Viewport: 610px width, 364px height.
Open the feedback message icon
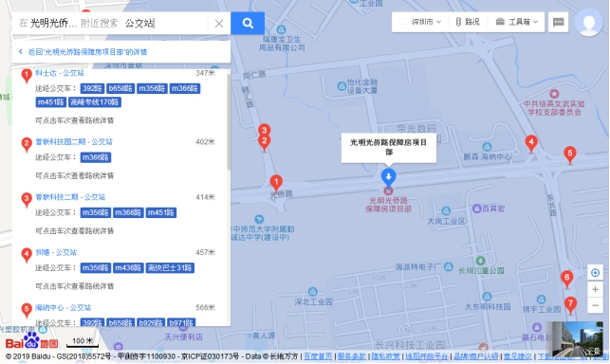(558, 22)
